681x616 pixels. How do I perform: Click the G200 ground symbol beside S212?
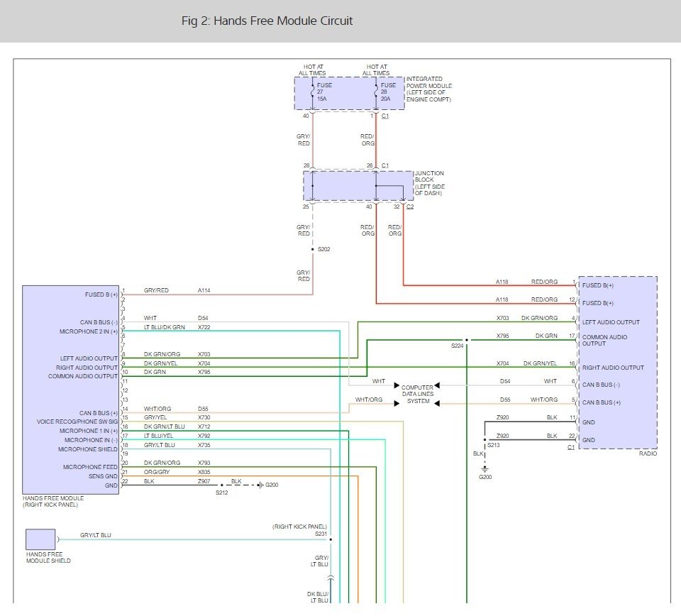click(260, 485)
